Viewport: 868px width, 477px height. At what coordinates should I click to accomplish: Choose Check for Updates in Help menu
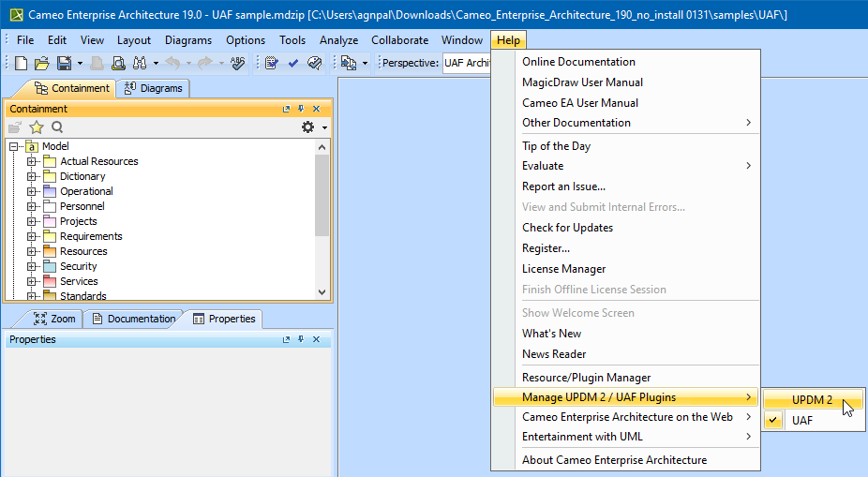point(567,228)
